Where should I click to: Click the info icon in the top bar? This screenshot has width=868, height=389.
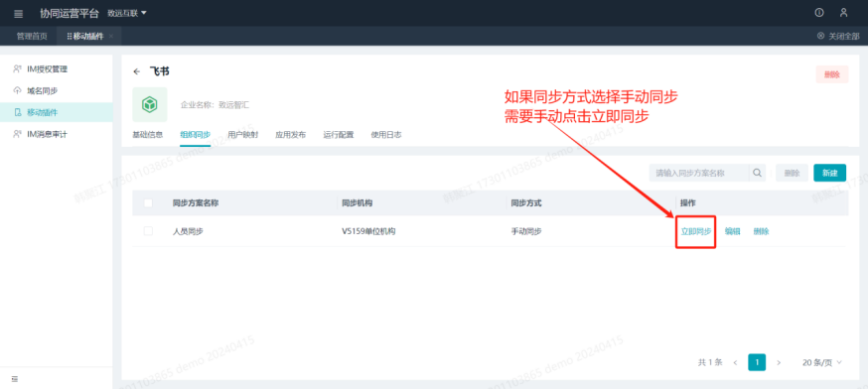coord(819,13)
